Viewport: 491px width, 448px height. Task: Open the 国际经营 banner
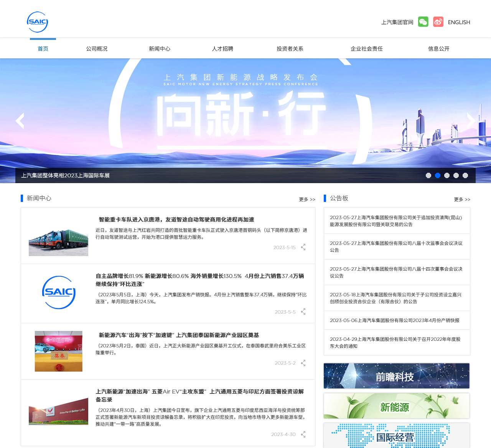click(x=397, y=436)
